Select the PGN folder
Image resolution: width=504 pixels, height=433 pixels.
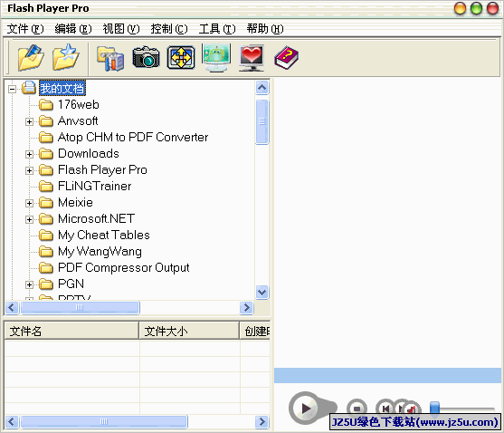tap(71, 284)
